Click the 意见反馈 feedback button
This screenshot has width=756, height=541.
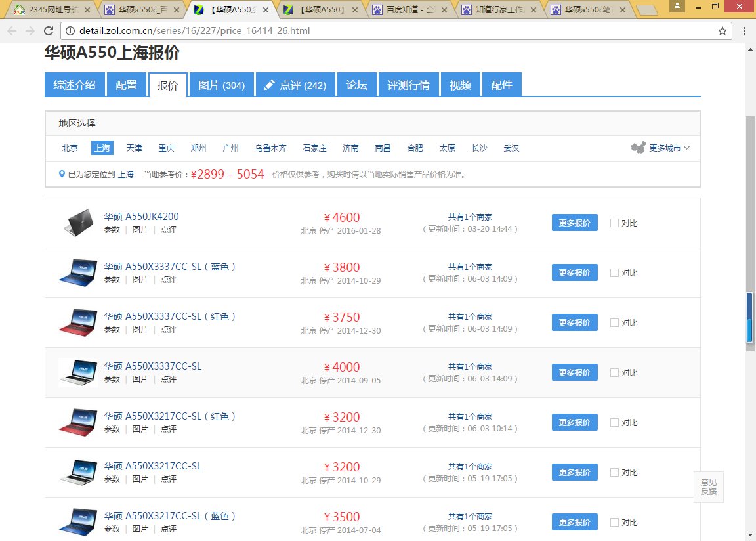(708, 487)
